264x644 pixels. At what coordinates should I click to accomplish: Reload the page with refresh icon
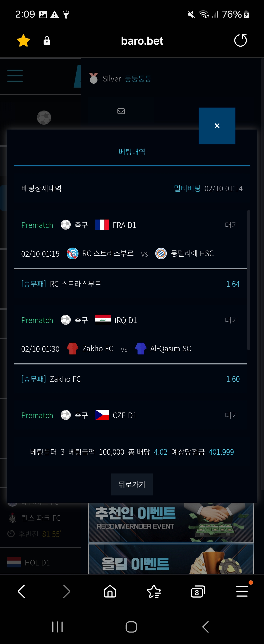(241, 40)
